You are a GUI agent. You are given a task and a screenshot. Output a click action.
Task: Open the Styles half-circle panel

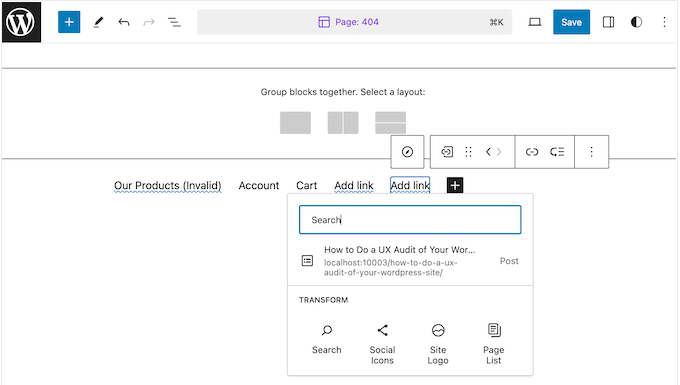coord(636,22)
